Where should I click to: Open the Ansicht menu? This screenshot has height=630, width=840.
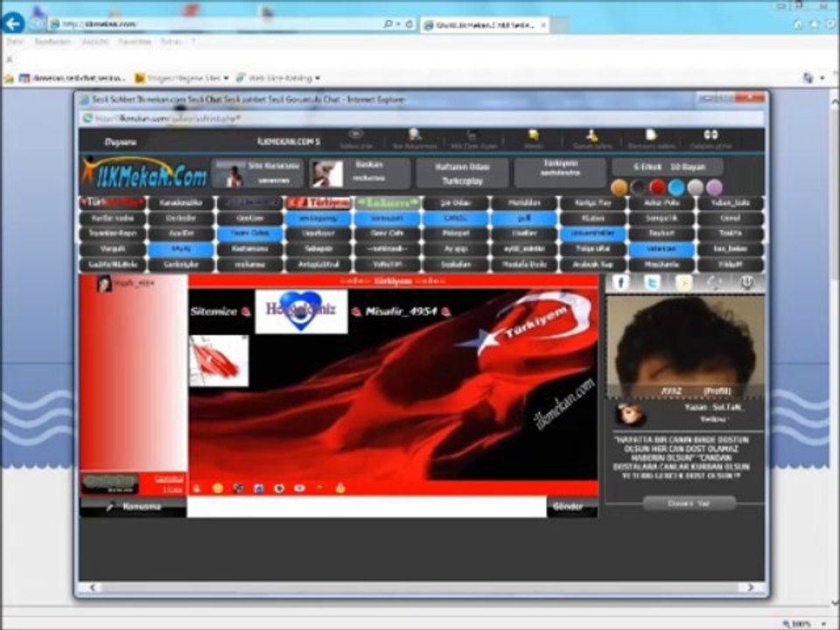pos(94,41)
